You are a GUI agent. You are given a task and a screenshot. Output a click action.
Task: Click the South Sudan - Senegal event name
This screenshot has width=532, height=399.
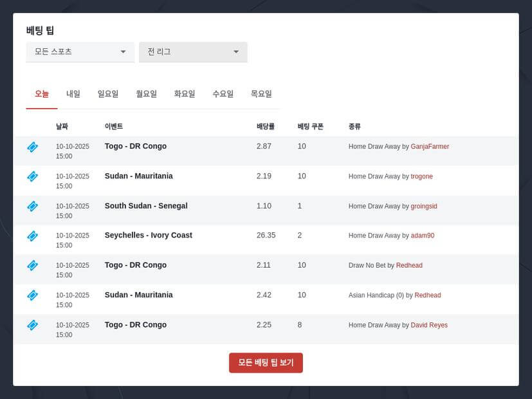tap(145, 206)
